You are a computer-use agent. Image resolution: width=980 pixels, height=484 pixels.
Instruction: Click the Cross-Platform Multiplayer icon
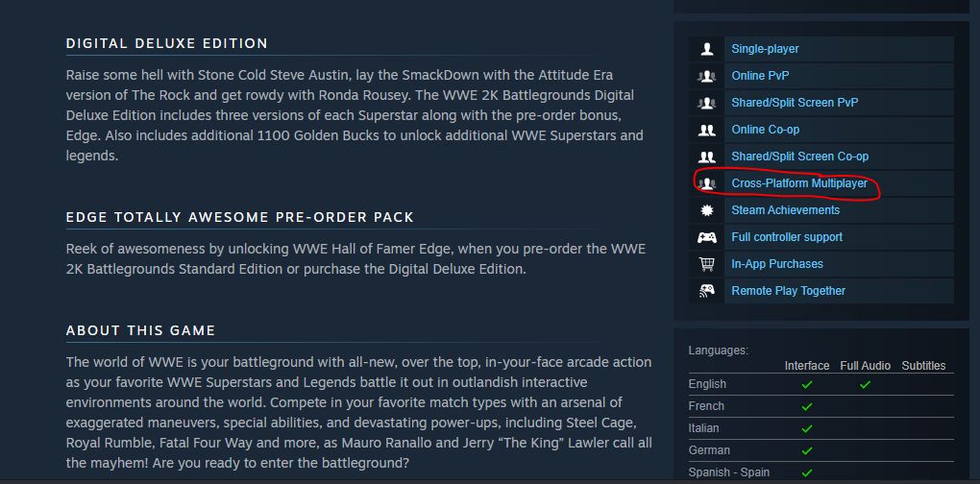point(706,183)
